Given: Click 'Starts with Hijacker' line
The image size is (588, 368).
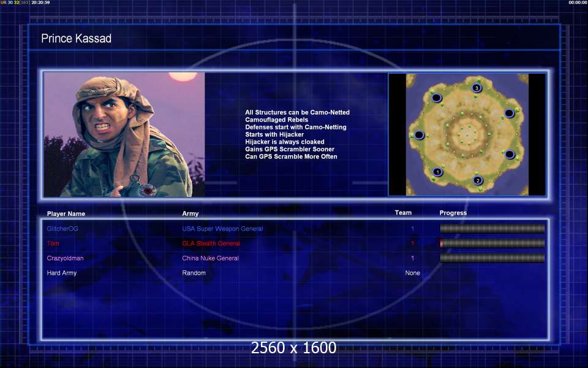Looking at the screenshot, I should point(274,134).
